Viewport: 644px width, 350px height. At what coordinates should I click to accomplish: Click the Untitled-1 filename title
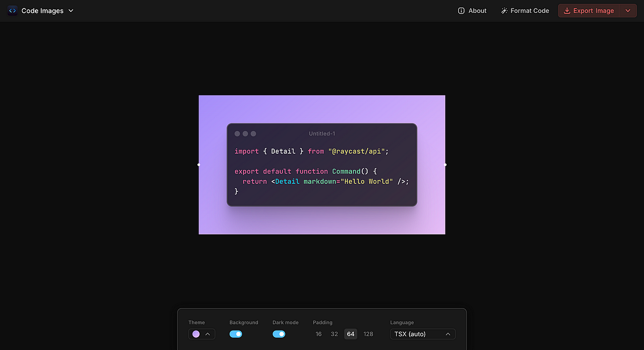point(321,133)
